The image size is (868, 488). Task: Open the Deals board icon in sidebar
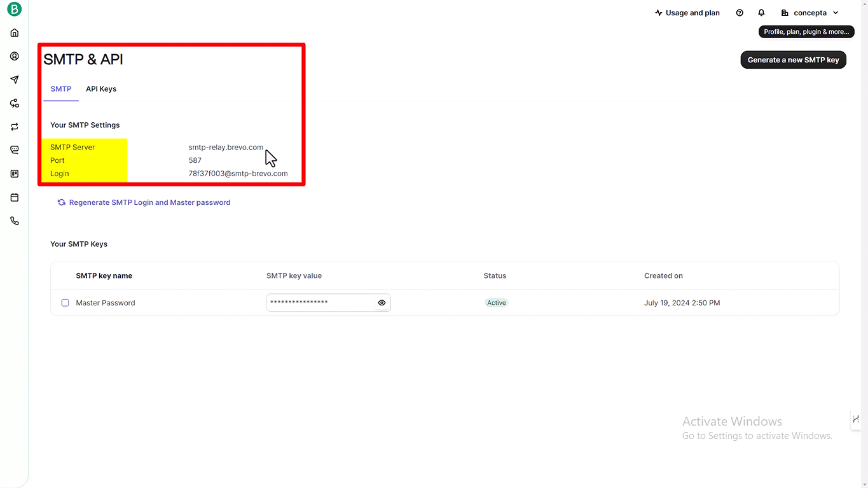pyautogui.click(x=15, y=174)
